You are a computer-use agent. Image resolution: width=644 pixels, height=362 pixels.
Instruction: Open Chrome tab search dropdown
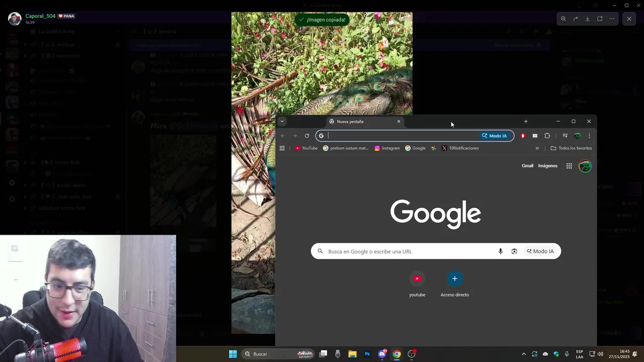[282, 121]
